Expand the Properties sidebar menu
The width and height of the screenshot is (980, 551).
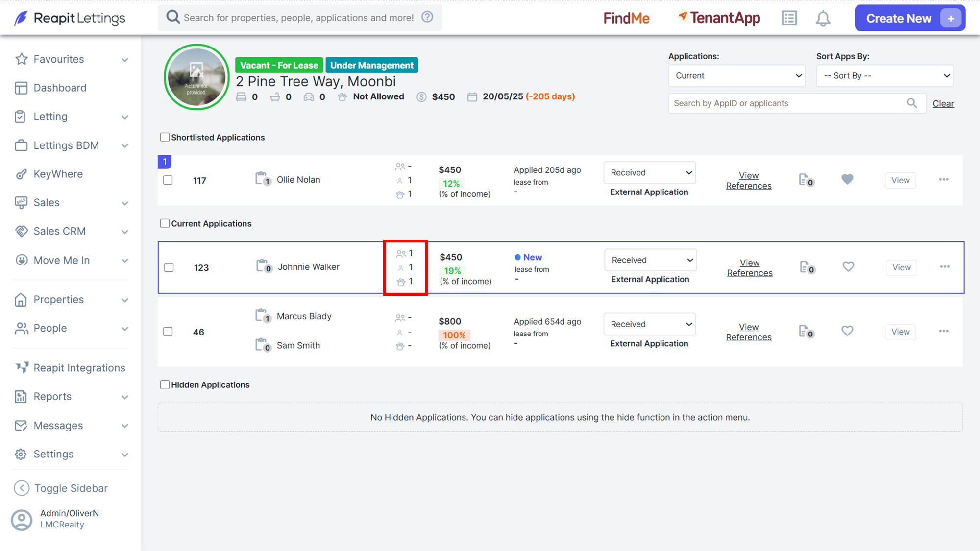point(72,299)
